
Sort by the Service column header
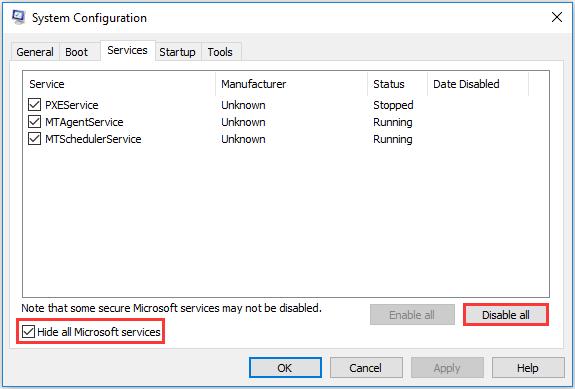119,84
